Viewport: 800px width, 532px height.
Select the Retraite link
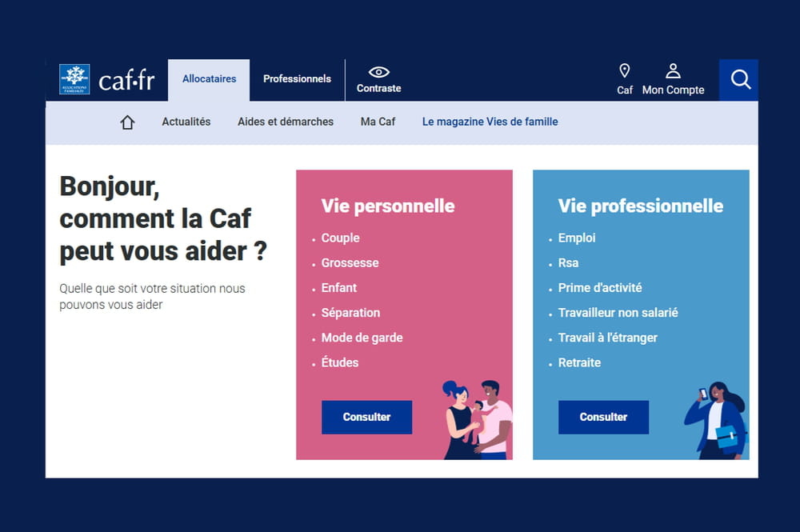tap(579, 363)
